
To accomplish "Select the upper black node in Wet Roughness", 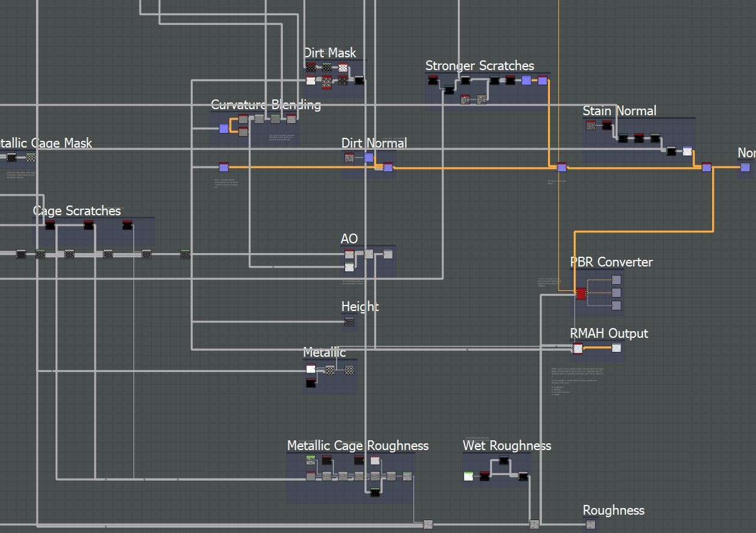I will 504,460.
